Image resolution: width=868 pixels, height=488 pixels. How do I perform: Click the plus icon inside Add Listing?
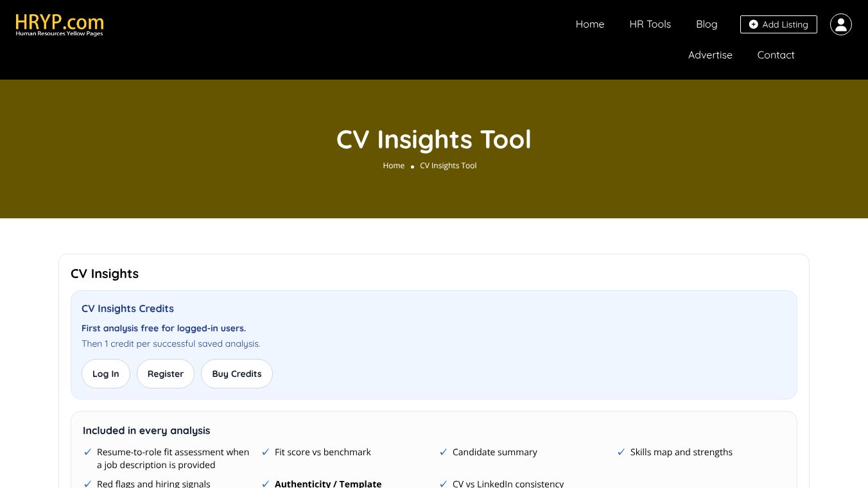click(754, 24)
